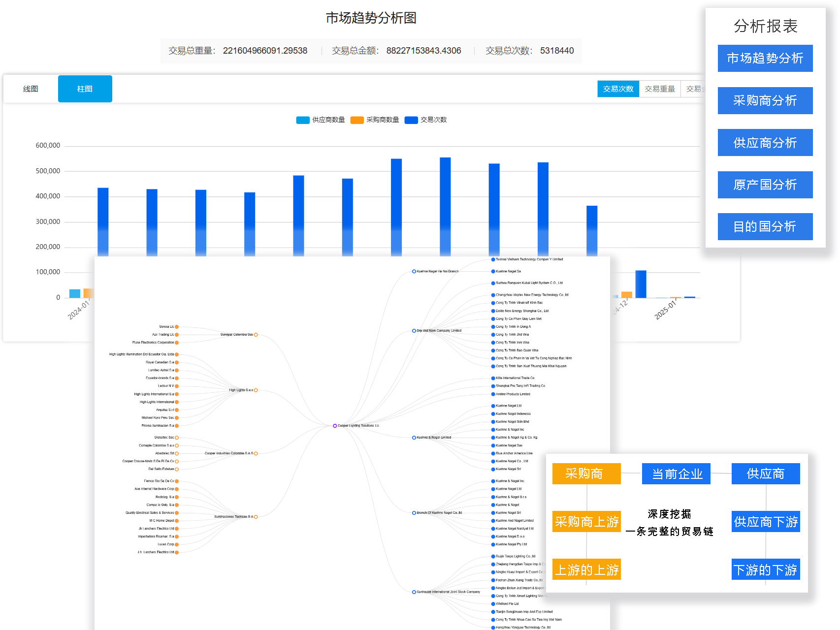Open the 供应商分析 report
Image resolution: width=840 pixels, height=630 pixels.
(x=765, y=143)
